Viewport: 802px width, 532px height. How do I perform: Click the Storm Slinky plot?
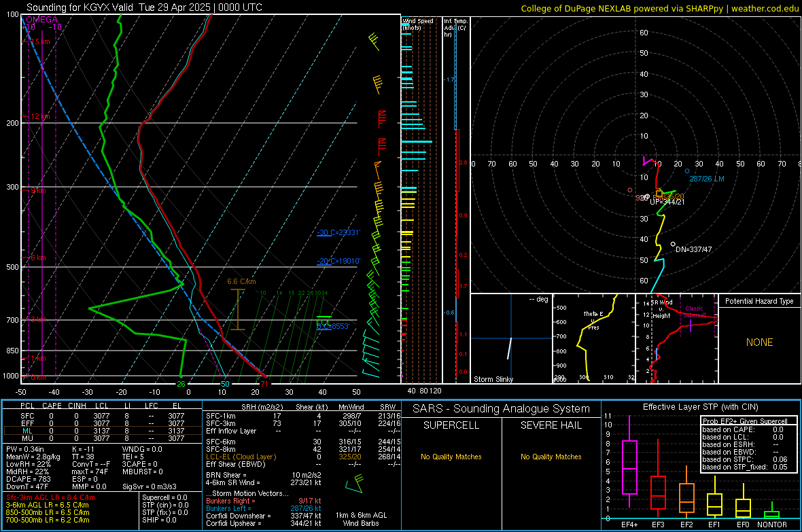coord(511,338)
